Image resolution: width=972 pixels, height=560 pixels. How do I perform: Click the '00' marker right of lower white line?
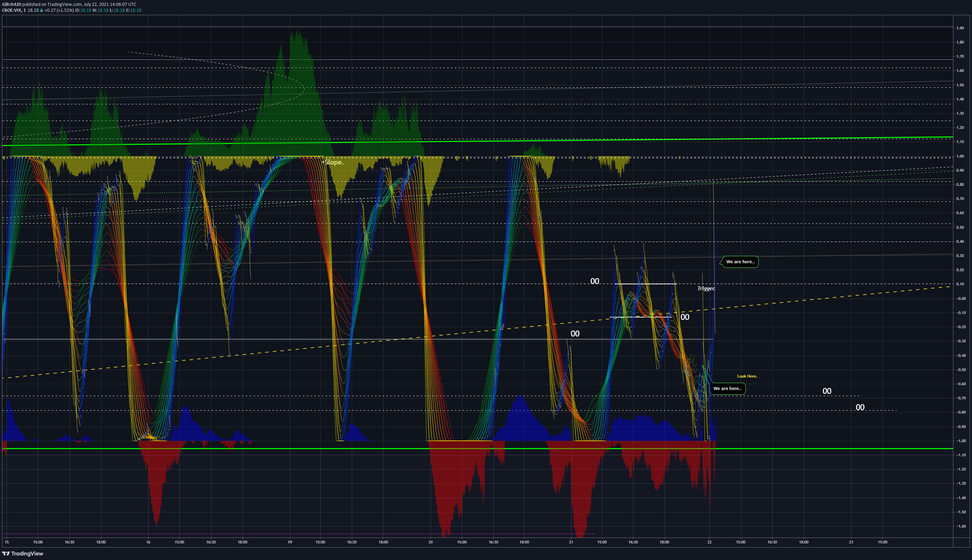tap(685, 317)
